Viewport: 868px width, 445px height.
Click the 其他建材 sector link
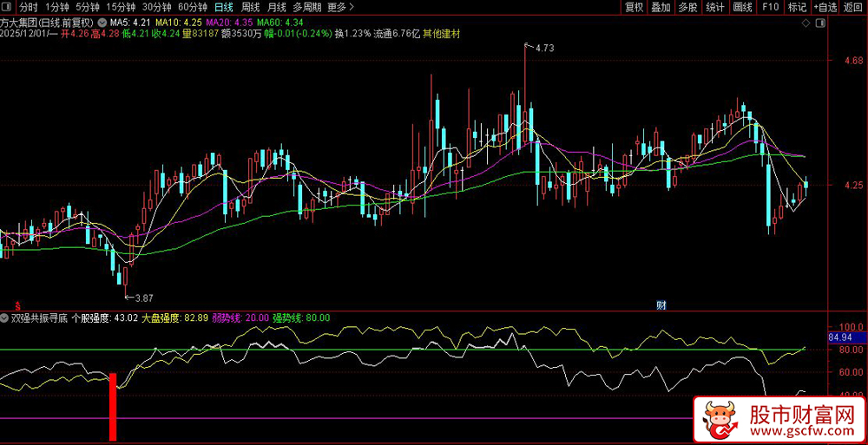441,33
